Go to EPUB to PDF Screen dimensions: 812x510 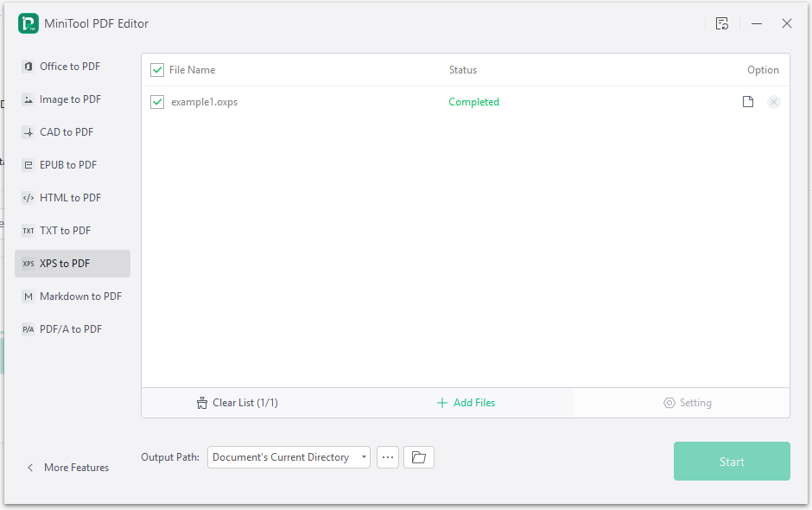73,165
